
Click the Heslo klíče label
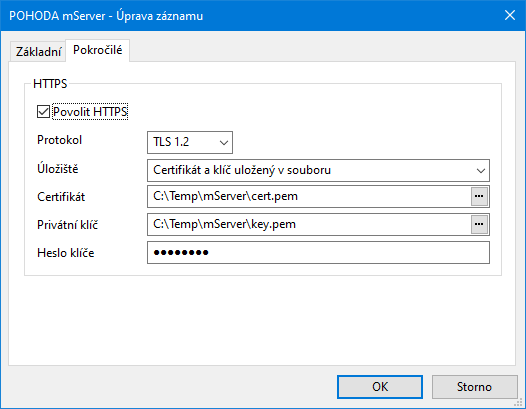[66, 253]
